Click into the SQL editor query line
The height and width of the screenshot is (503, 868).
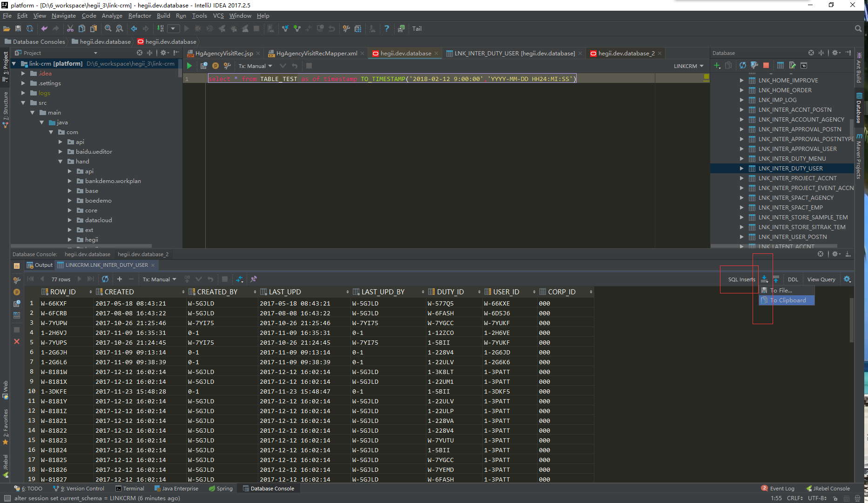(392, 79)
